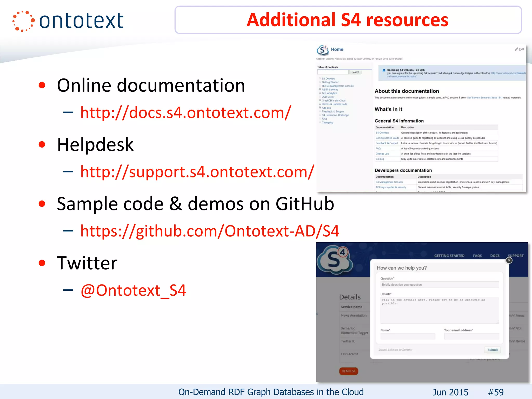532x399 pixels.
Task: Click News Annotation service row
Action: pyautogui.click(x=354, y=316)
